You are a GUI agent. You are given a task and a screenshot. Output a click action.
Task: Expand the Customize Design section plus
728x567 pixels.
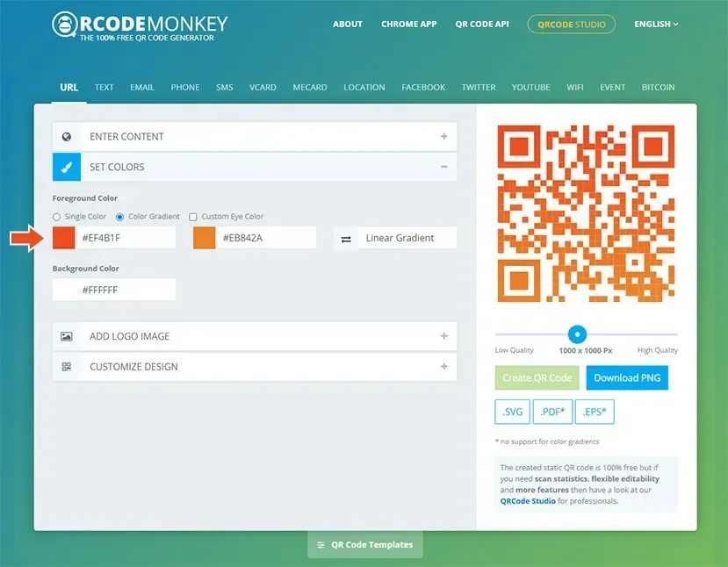[444, 367]
